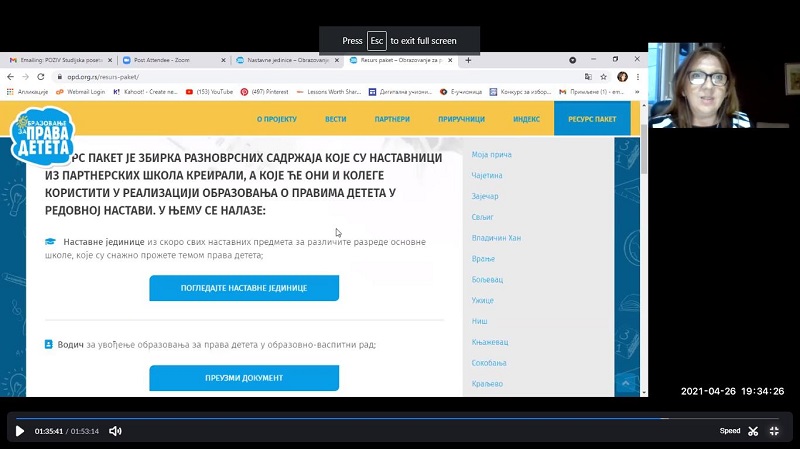Open the Kahoot! bookmark
Viewport: 800px width, 449px height.
coord(145,92)
